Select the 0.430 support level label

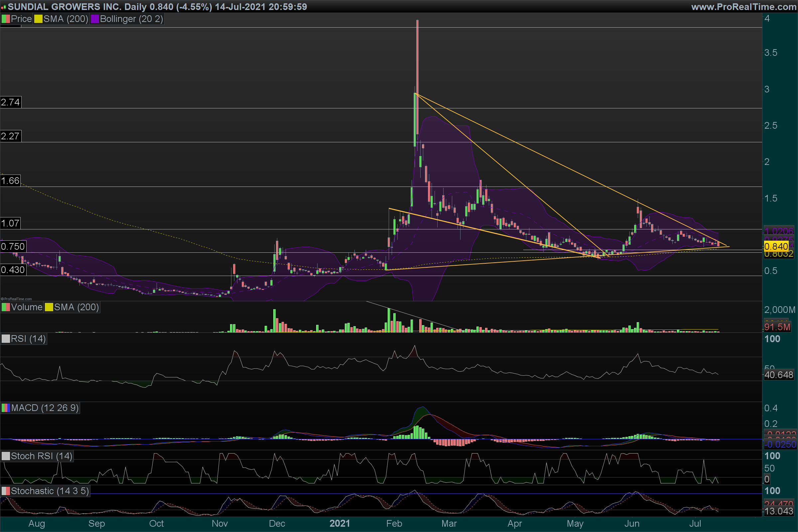coord(13,270)
